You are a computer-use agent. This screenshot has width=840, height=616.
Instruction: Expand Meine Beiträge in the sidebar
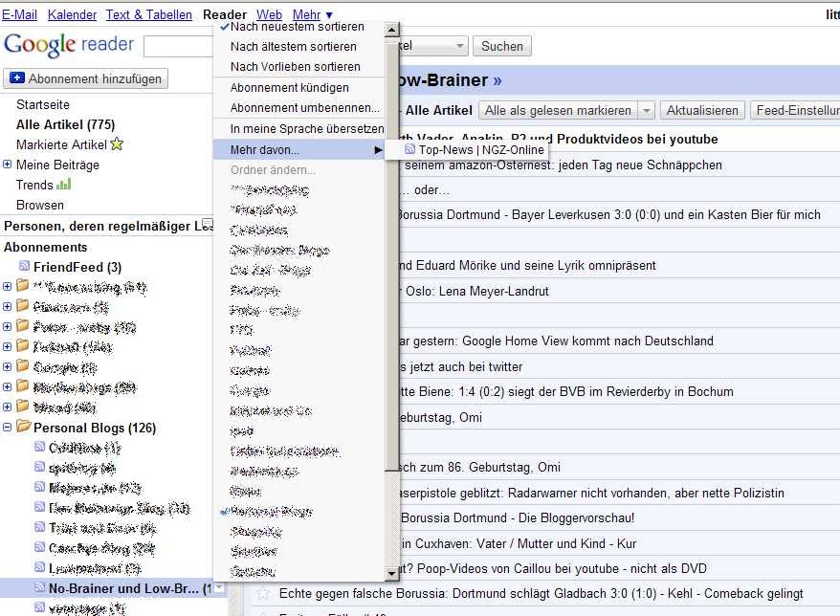point(7,165)
